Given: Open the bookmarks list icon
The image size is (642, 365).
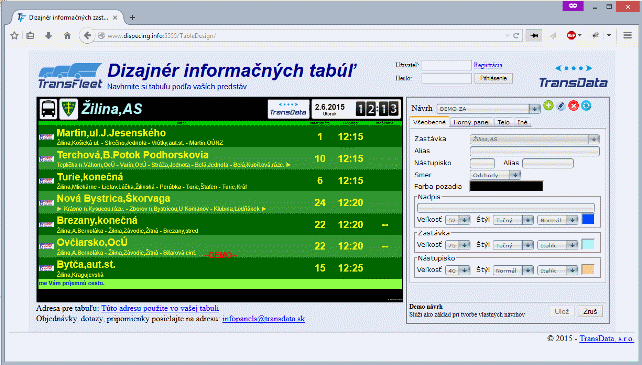Looking at the screenshot, I should (x=30, y=36).
